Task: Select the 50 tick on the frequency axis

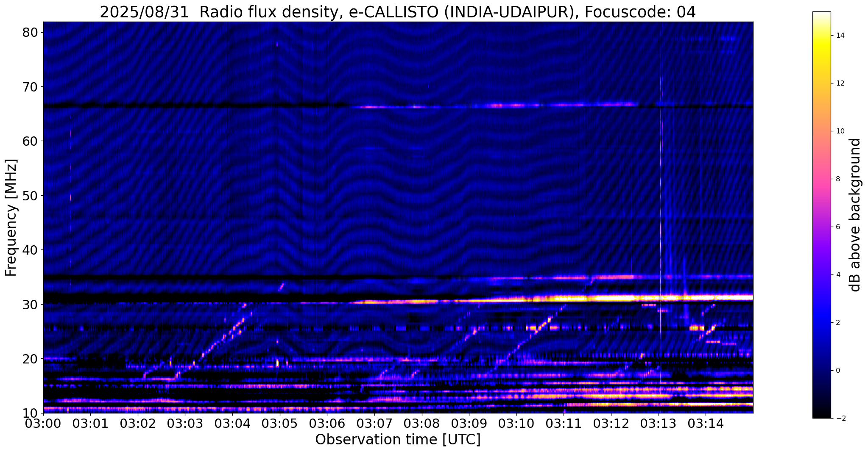Action: (x=30, y=196)
